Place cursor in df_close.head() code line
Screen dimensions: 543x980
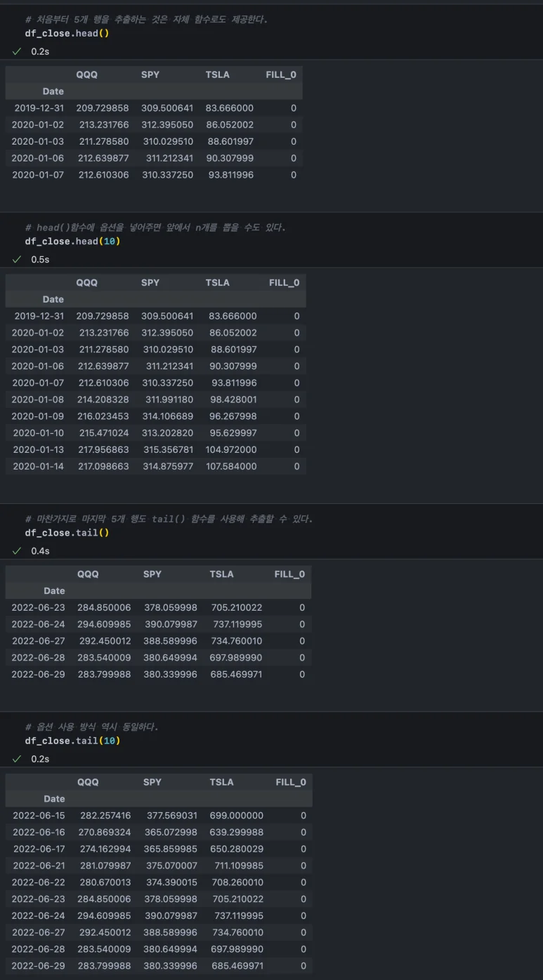67,33
